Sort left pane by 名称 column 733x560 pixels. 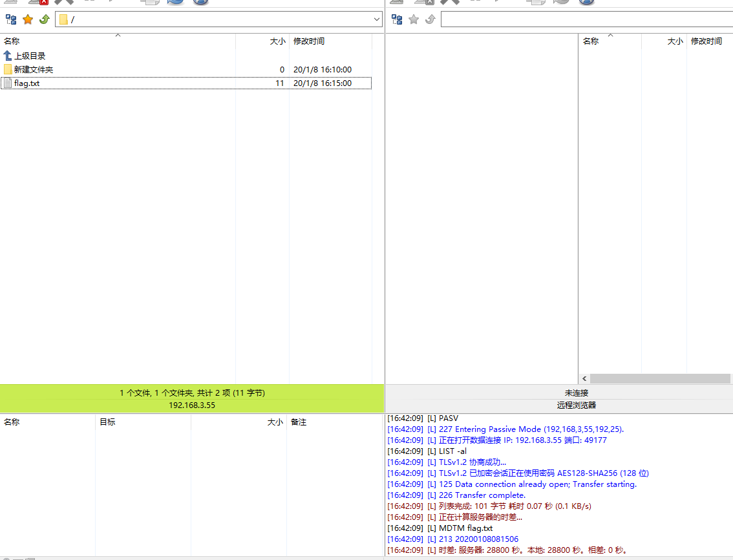[x=118, y=41]
